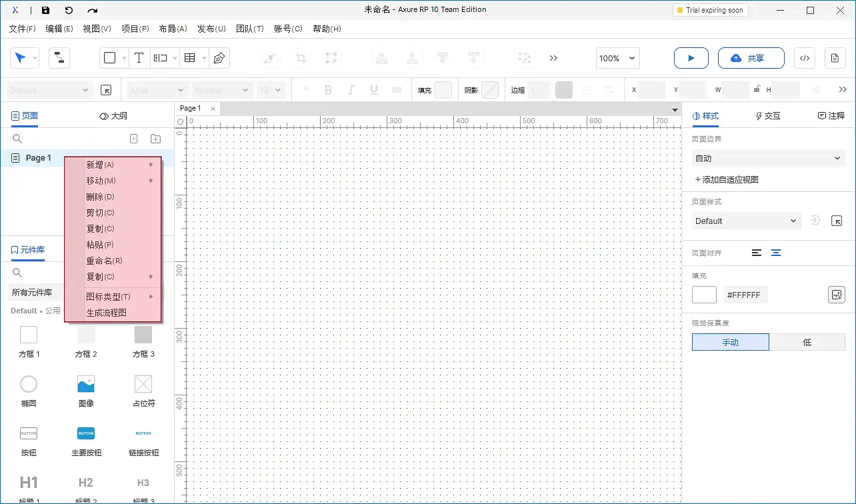The width and height of the screenshot is (856, 504).
Task: Click the 共享 share button
Action: [x=751, y=58]
